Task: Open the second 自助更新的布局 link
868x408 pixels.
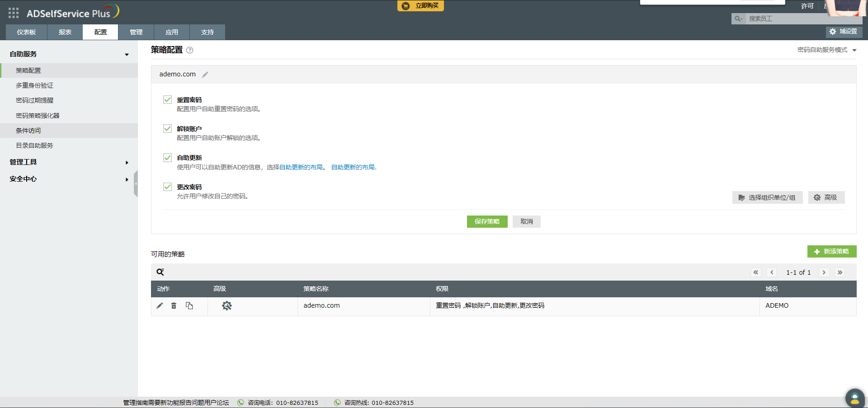Action: [x=353, y=167]
